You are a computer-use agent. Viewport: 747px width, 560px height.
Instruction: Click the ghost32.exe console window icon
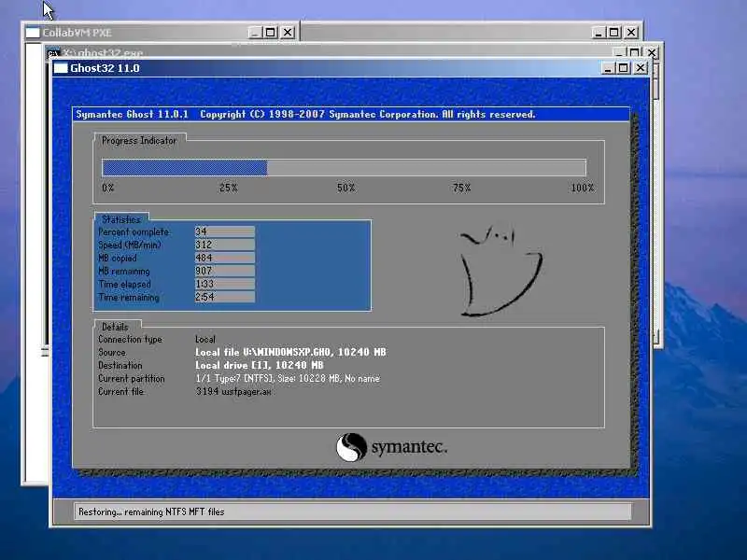tap(53, 53)
